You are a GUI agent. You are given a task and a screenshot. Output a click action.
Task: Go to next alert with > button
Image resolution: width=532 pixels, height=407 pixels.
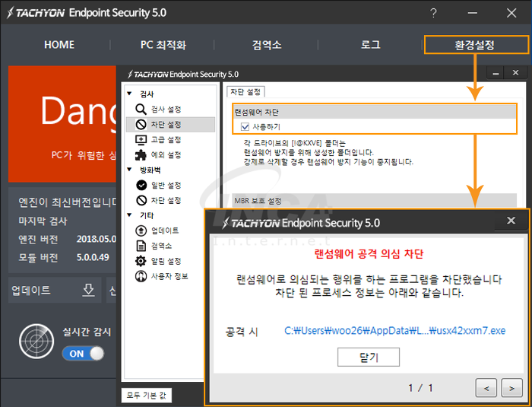click(x=511, y=388)
